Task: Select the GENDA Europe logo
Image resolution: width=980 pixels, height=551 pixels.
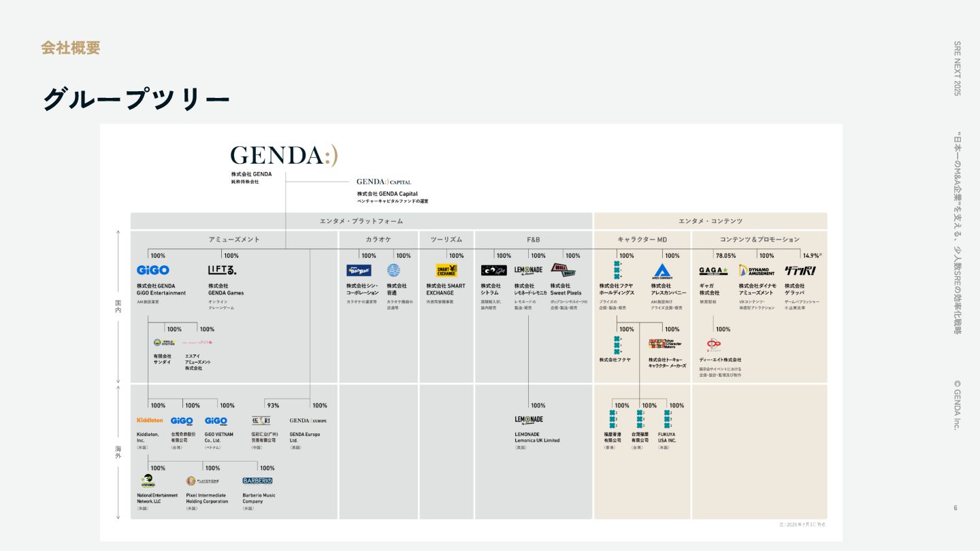Action: [308, 420]
